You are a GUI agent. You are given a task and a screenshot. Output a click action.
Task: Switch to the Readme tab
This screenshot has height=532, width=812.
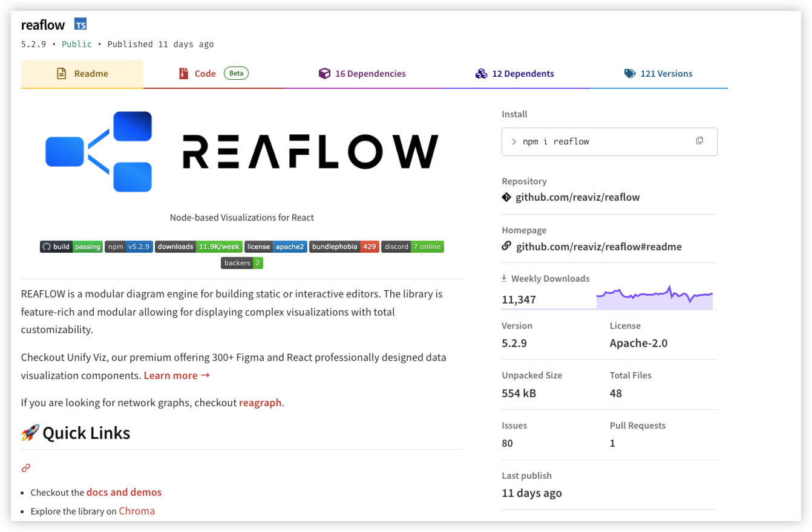tap(82, 74)
